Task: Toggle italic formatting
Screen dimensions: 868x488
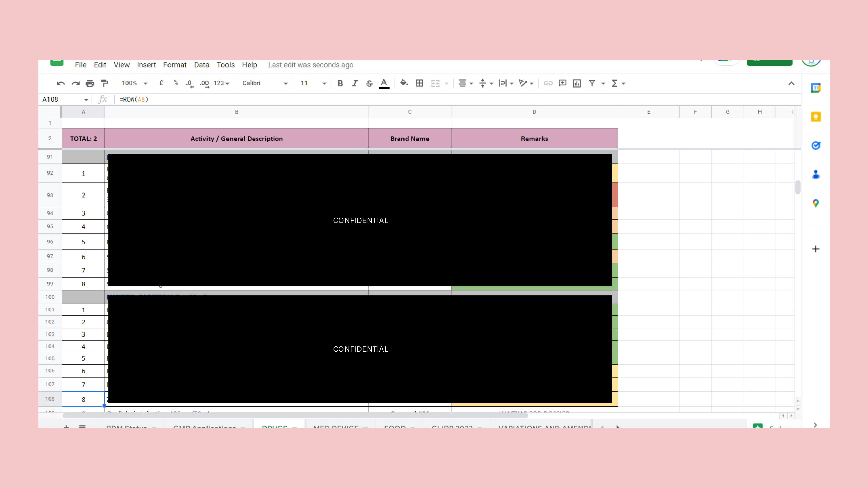Action: coord(355,83)
